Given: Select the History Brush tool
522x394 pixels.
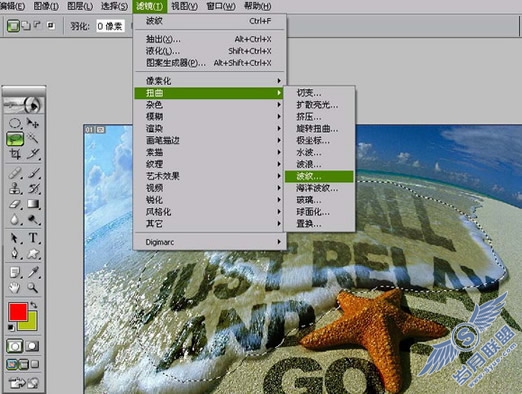Looking at the screenshot, I should point(33,189).
